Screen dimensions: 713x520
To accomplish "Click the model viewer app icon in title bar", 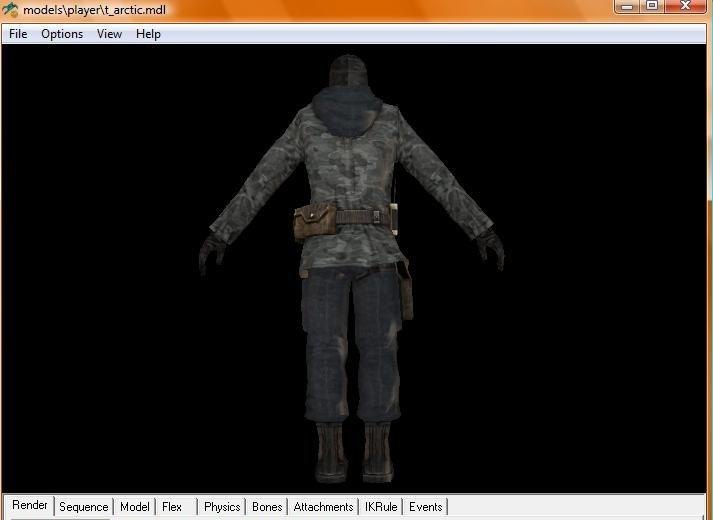I will (x=11, y=10).
